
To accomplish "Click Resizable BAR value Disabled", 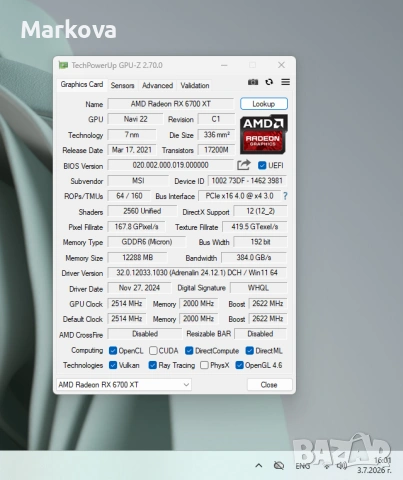I will coord(260,334).
